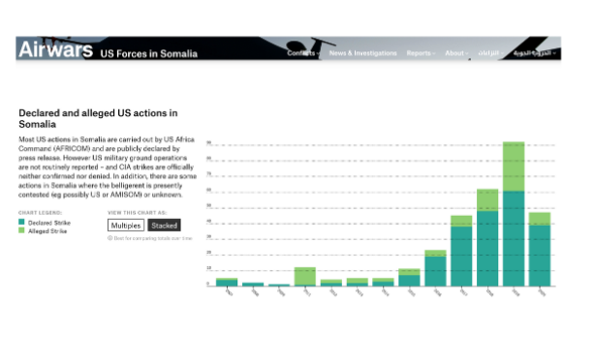595x364 pixels.
Task: Switch chart view to Multiples
Action: coord(126,226)
